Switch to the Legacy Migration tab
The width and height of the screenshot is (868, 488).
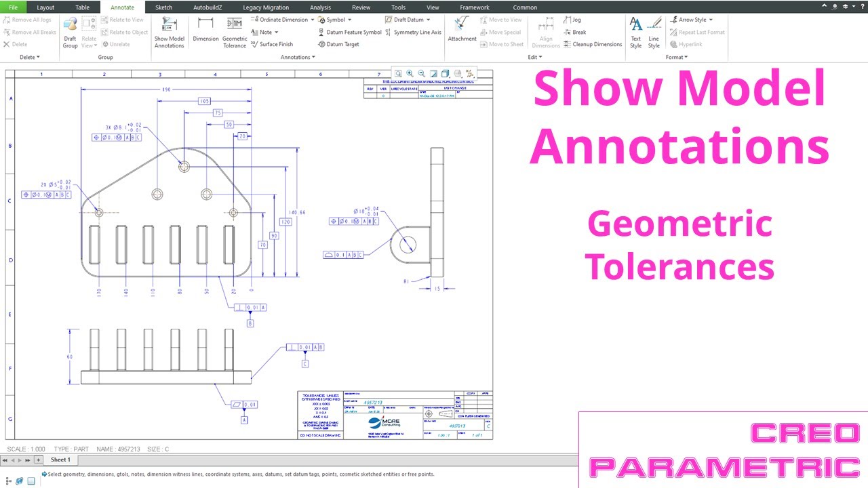point(266,7)
